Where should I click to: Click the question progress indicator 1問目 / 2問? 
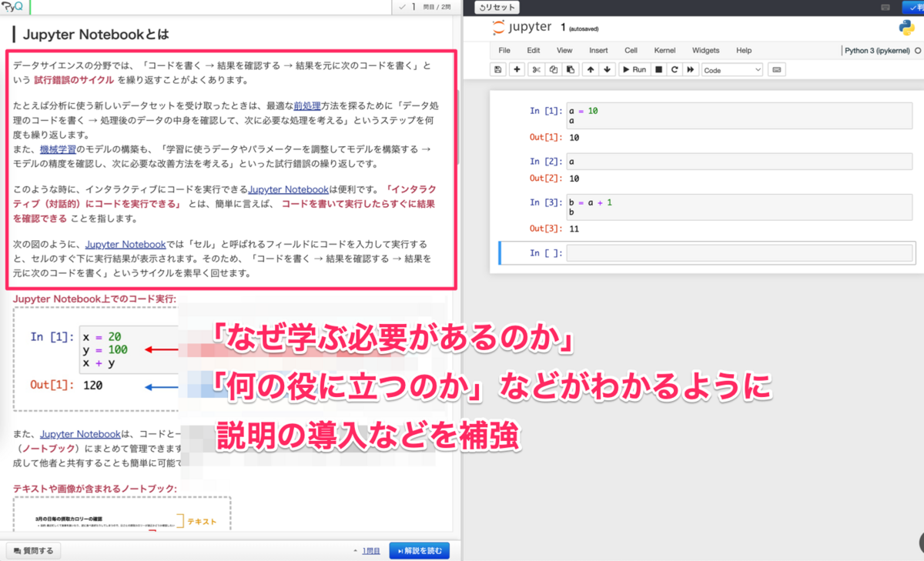[427, 7]
